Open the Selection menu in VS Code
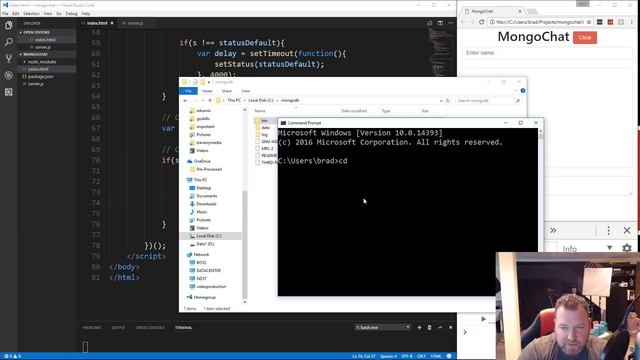640x360 pixels. pos(31,13)
